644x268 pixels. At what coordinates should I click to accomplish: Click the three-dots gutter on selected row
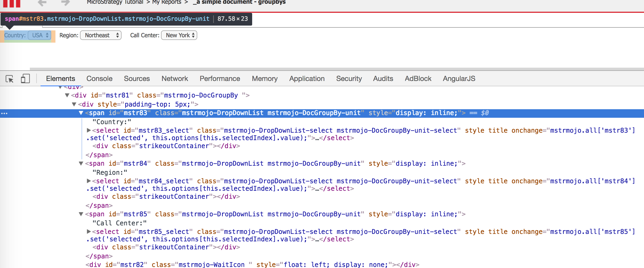pyautogui.click(x=4, y=113)
